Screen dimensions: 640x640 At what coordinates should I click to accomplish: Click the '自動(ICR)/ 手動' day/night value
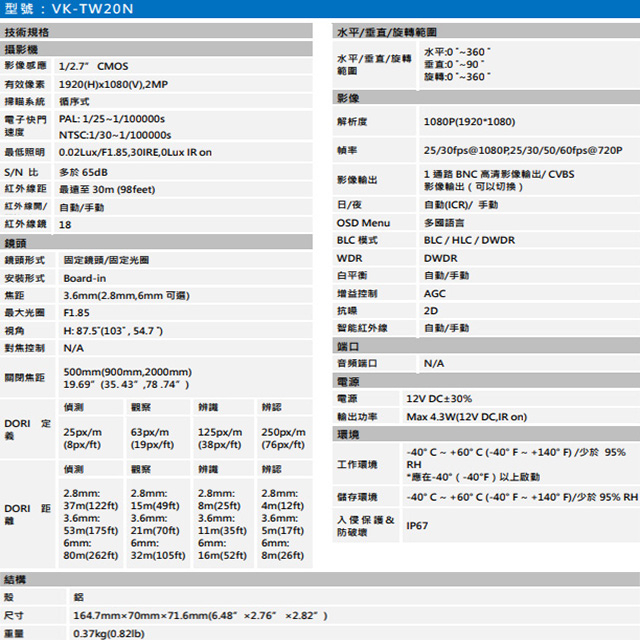point(461,204)
